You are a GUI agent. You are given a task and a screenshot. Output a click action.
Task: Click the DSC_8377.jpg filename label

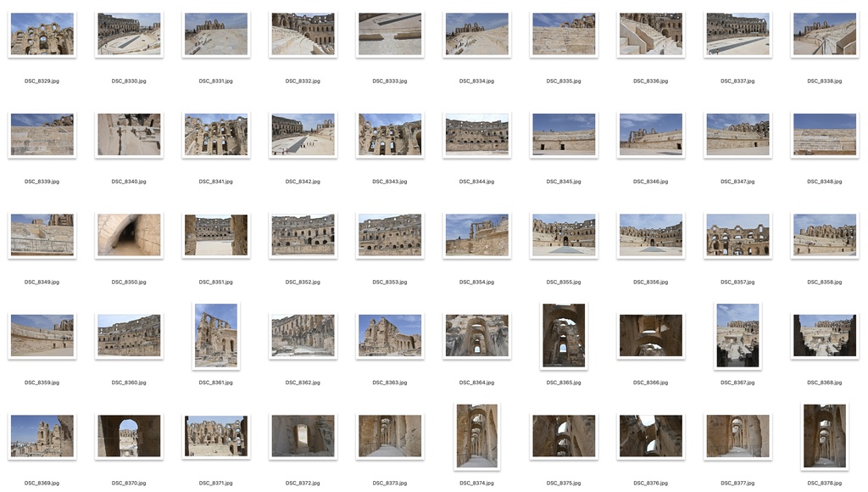pos(737,482)
